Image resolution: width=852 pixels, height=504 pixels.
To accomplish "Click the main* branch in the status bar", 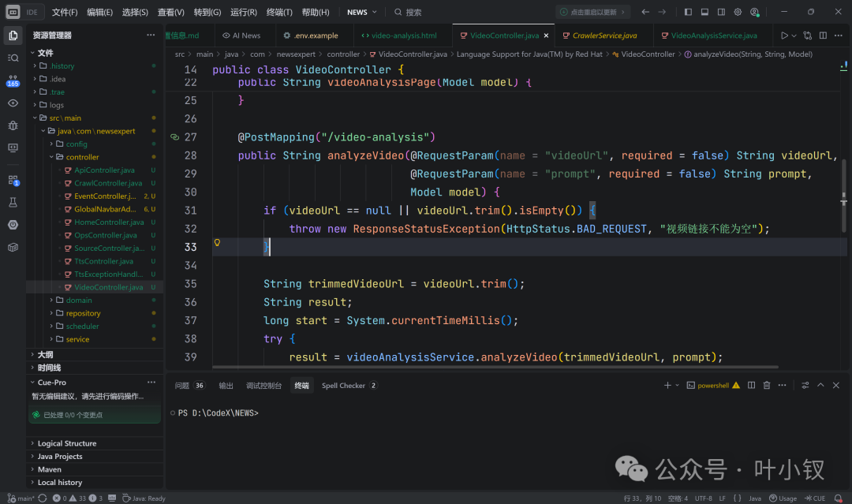I will click(x=21, y=498).
